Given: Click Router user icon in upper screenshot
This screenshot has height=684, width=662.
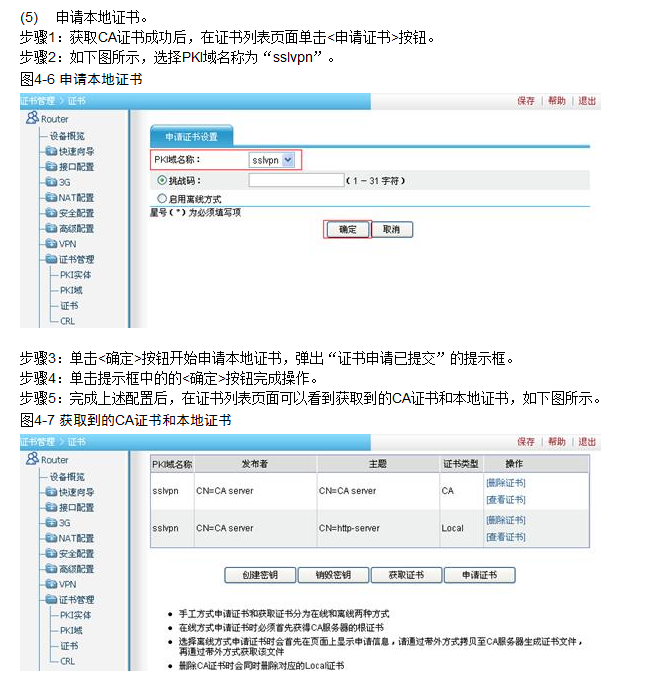Looking at the screenshot, I should click(x=32, y=117).
